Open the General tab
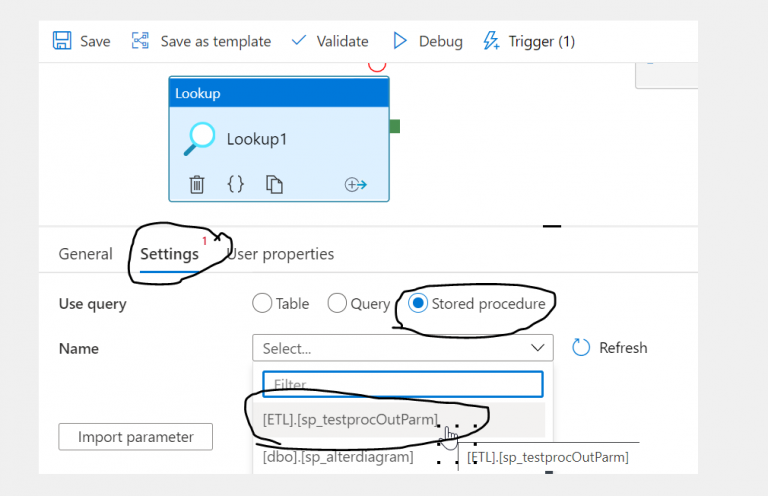The height and width of the screenshot is (496, 768). click(85, 254)
